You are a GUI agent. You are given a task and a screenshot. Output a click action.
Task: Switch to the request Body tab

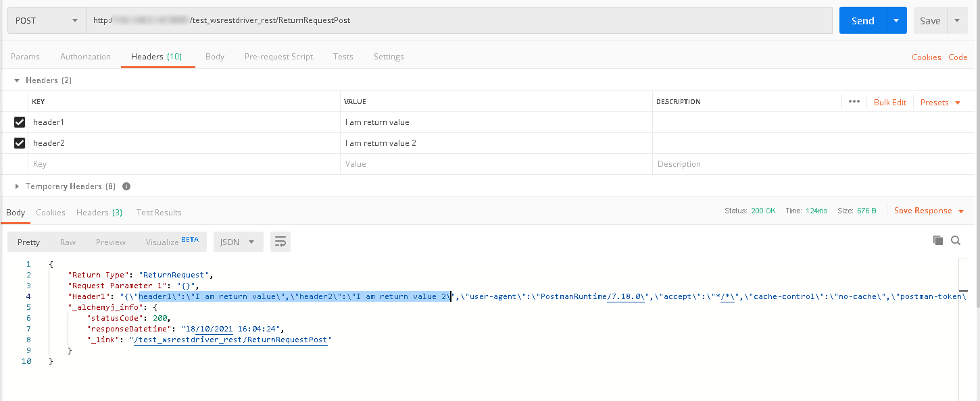215,57
